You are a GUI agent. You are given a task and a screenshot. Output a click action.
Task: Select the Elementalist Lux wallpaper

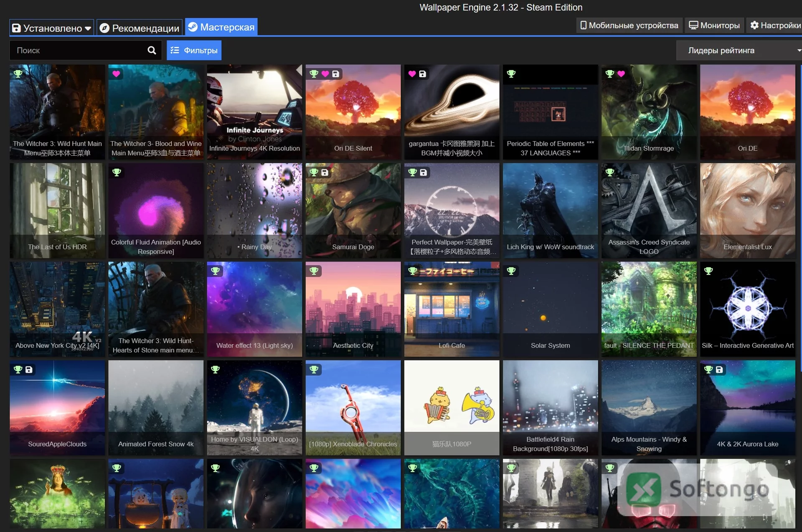click(748, 211)
